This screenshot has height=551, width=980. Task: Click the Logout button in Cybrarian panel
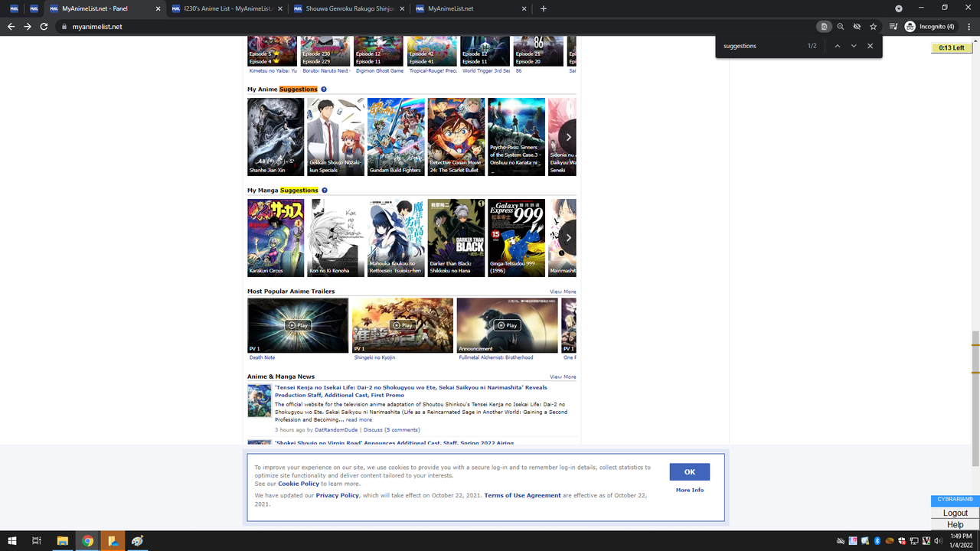click(955, 513)
